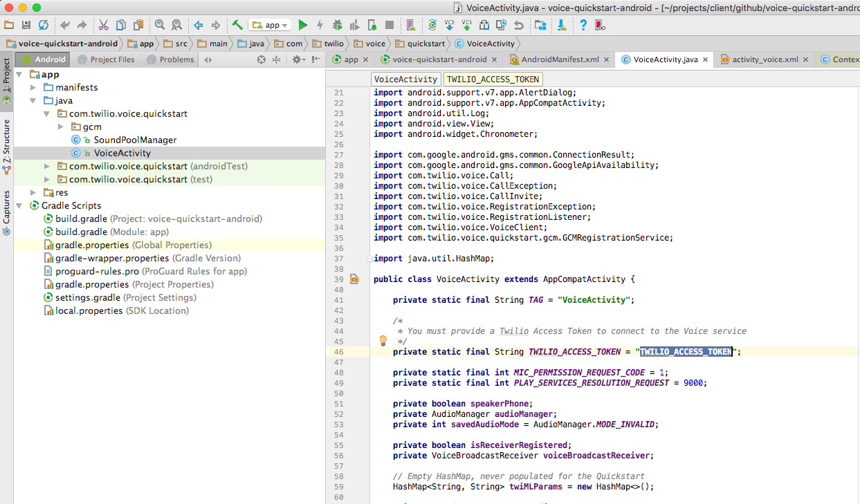Click the Redo arrow icon
860x504 pixels.
point(82,25)
